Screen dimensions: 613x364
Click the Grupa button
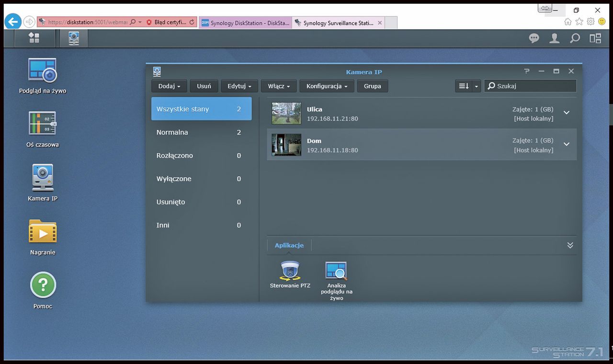pyautogui.click(x=372, y=86)
